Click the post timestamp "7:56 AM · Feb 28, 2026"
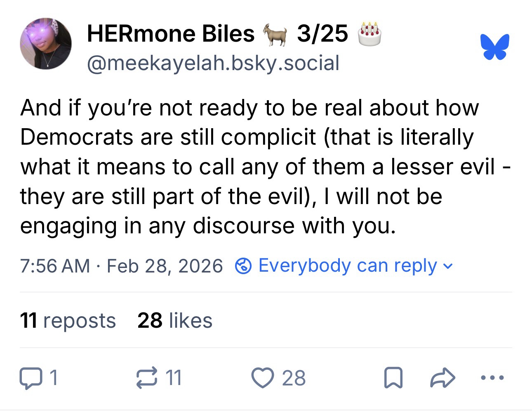 click(x=122, y=266)
